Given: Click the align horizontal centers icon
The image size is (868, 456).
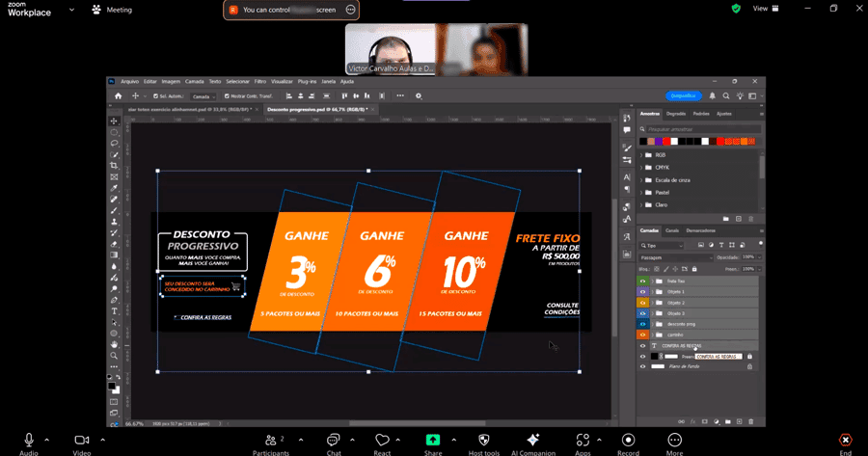Looking at the screenshot, I should (x=300, y=95).
